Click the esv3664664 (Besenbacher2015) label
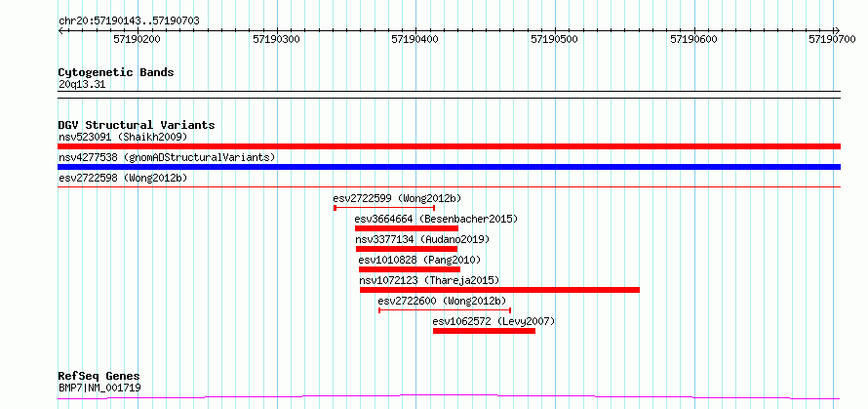The image size is (868, 409). (436, 219)
